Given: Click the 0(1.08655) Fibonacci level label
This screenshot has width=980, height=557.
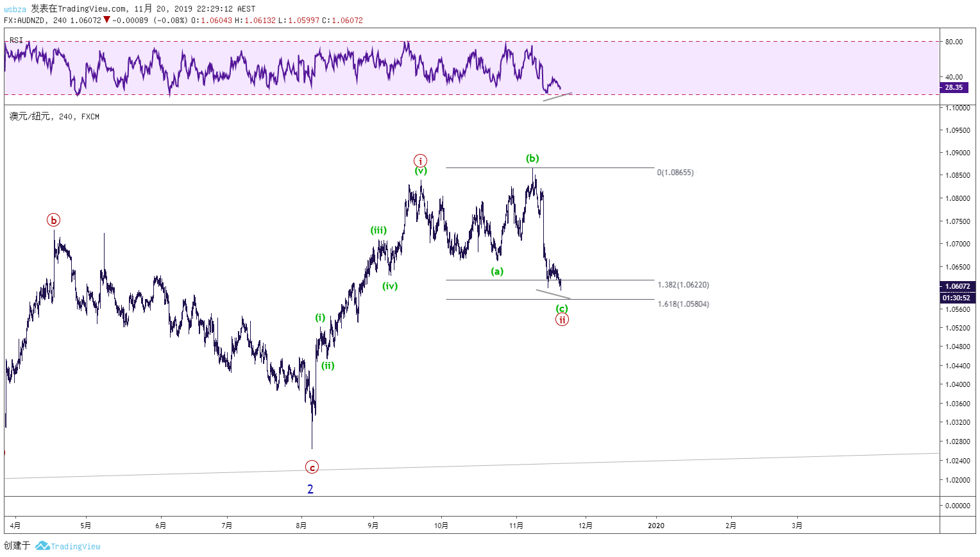Looking at the screenshot, I should coord(675,173).
